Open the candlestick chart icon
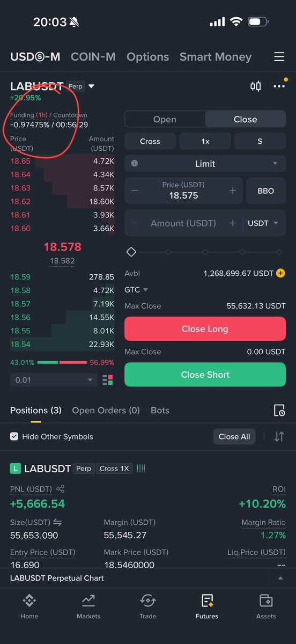Viewport: 296px width, 644px height. tap(256, 86)
